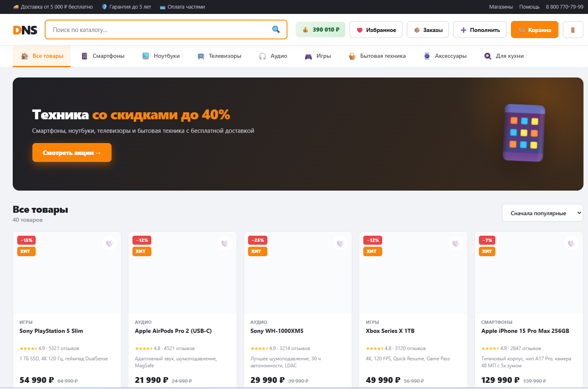Click the −15% discount badge on PlayStation 5
588x389 pixels.
click(x=27, y=240)
